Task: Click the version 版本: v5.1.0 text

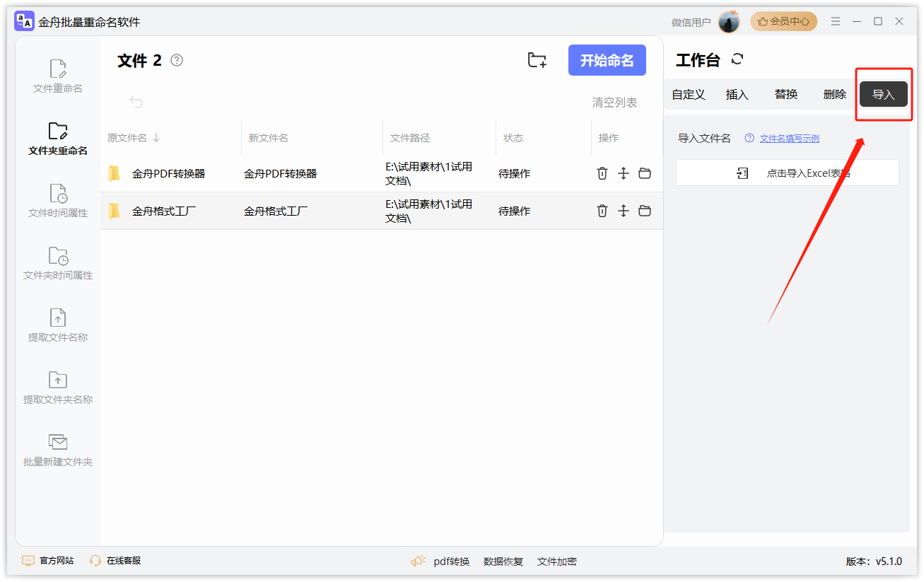Action: (874, 561)
